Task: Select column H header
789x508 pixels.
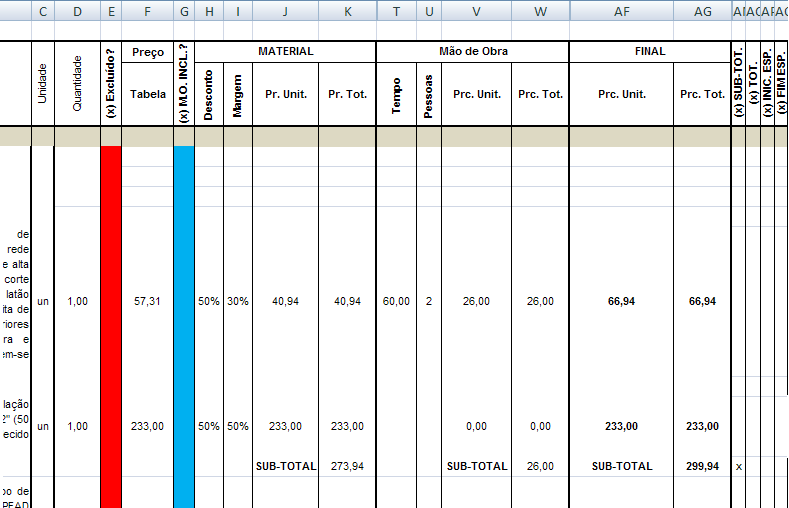Action: [209, 11]
